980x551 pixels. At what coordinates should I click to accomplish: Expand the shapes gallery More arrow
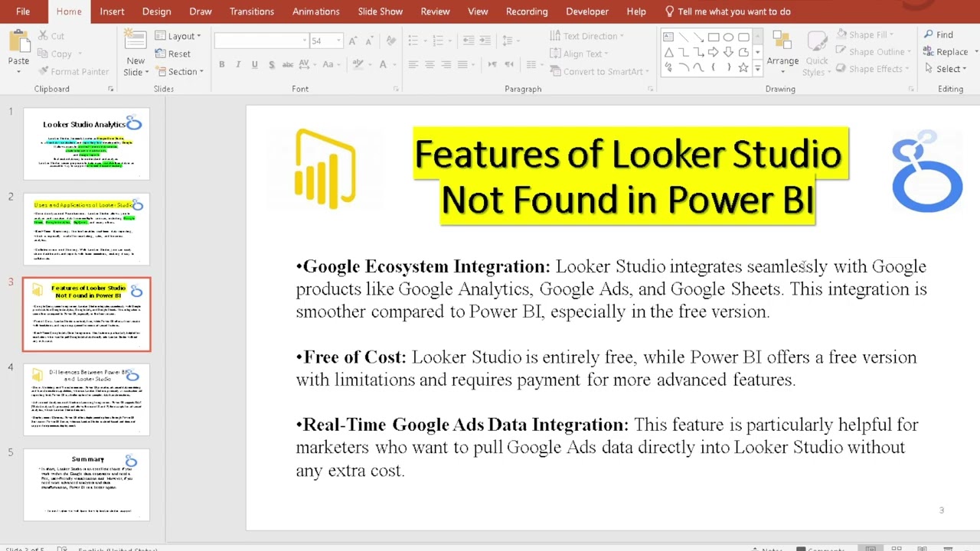tap(758, 68)
